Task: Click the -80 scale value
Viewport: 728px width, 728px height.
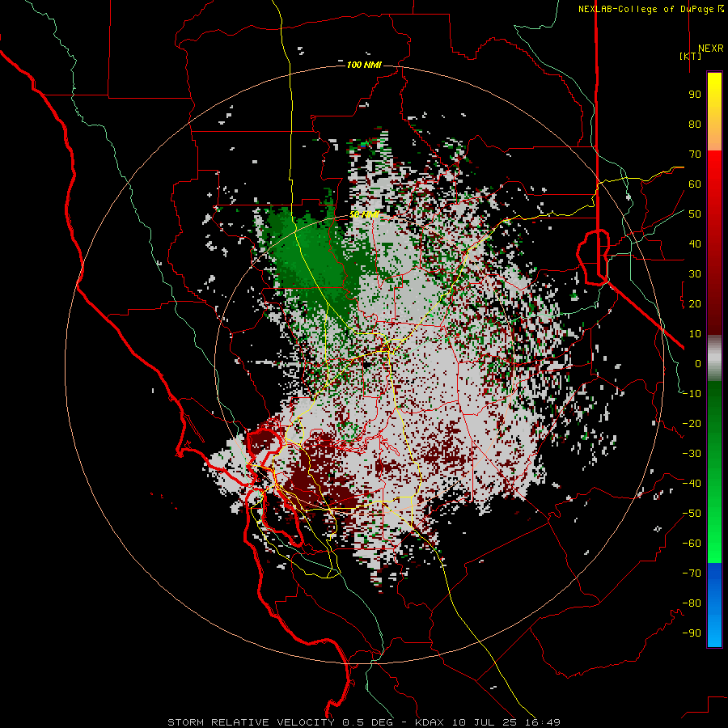Action: (x=692, y=603)
